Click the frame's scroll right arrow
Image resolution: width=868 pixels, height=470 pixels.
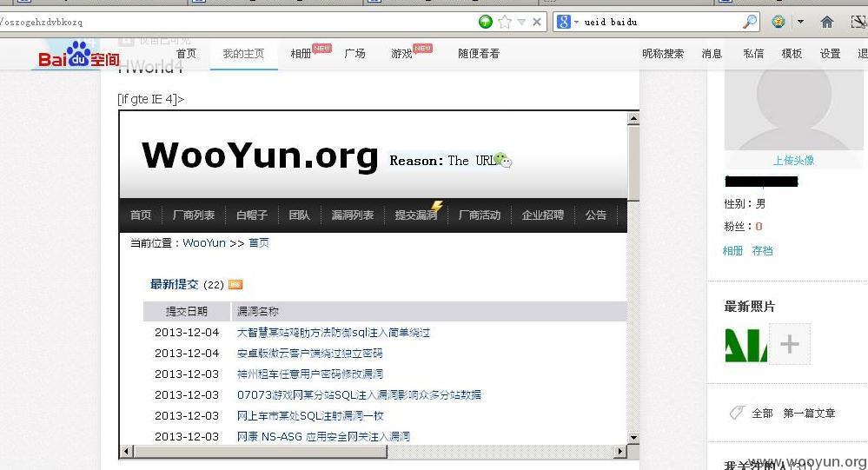pos(621,451)
